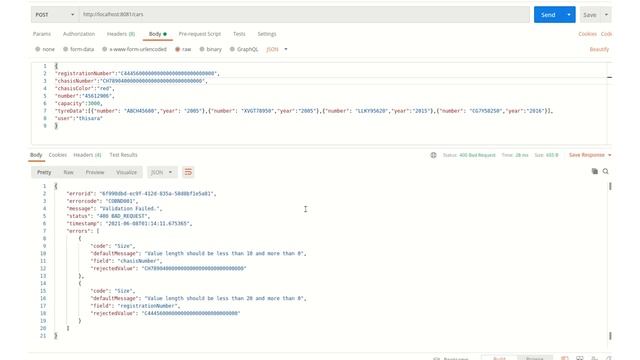Switch to the request Body tab

(x=158, y=34)
